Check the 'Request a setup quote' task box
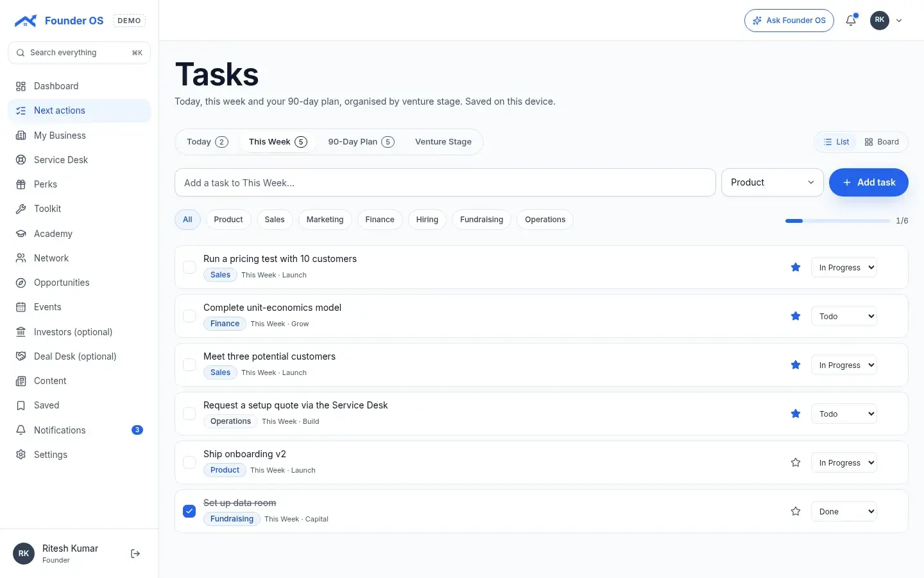This screenshot has height=578, width=924. pos(189,414)
